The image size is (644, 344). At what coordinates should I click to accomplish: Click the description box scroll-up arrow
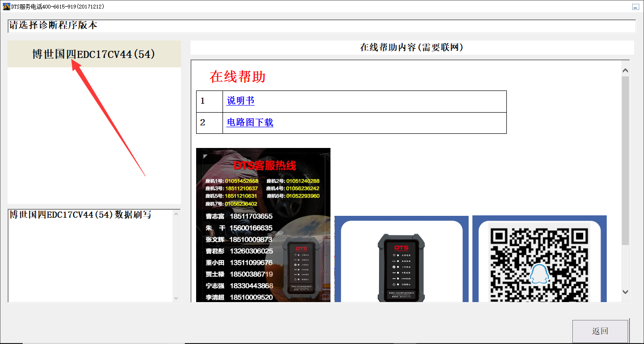coord(176,214)
